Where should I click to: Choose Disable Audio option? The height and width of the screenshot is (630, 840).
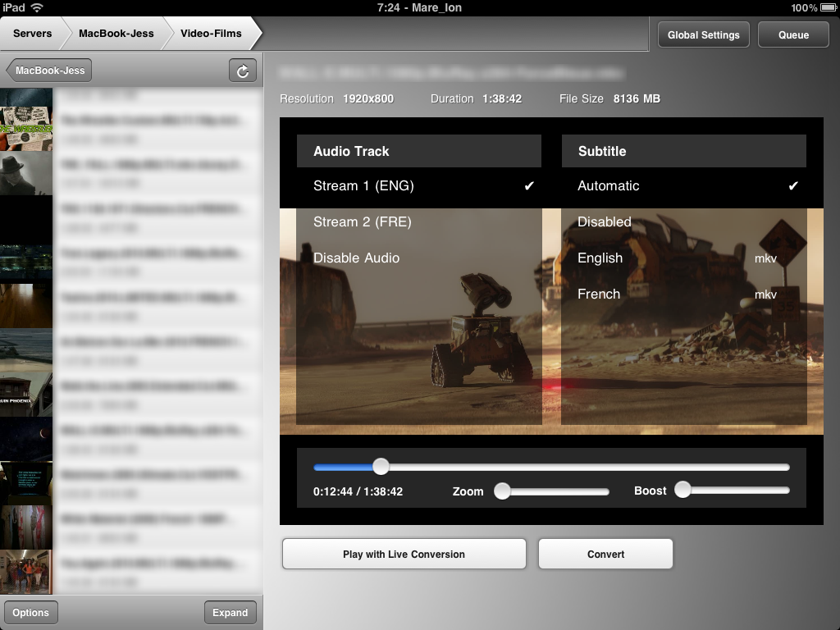click(x=419, y=258)
